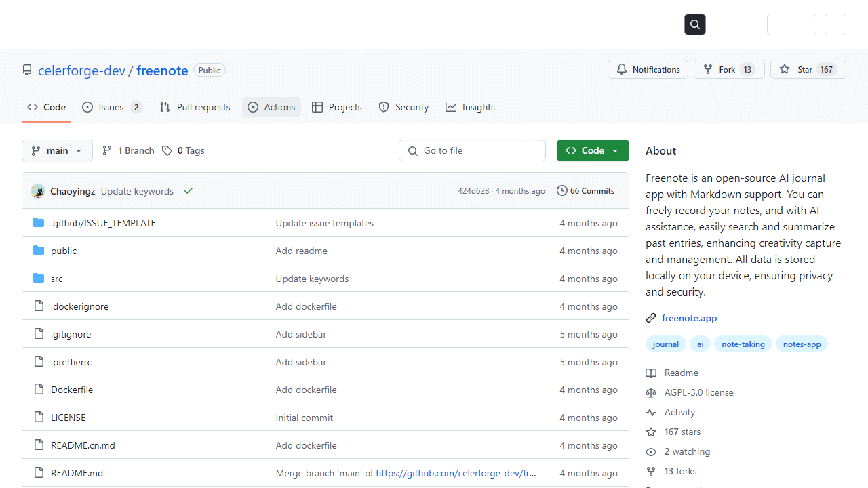Open the Initial commit message link
This screenshot has width=868, height=488.
[x=304, y=418]
